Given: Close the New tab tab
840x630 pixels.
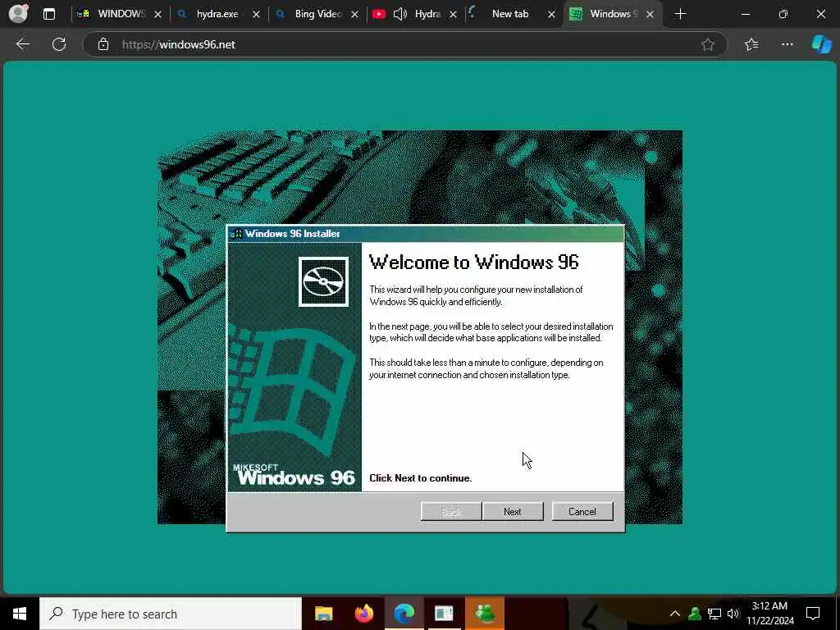Looking at the screenshot, I should (551, 15).
